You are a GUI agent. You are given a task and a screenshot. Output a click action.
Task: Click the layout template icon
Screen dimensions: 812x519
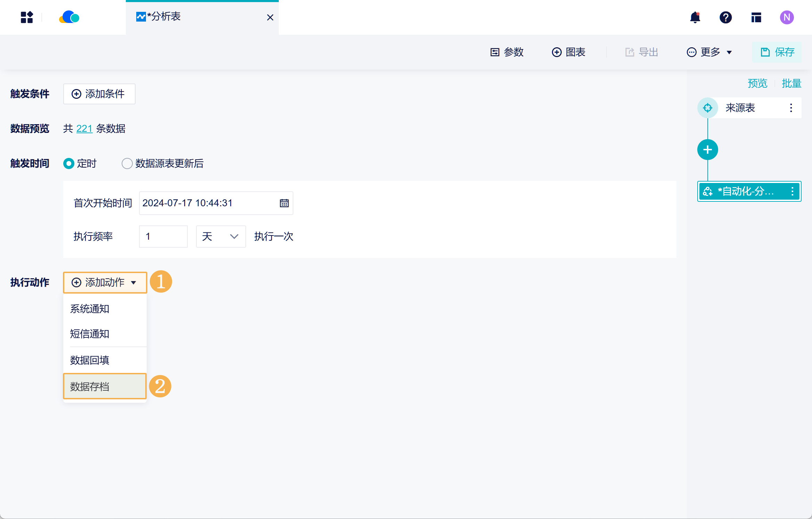(756, 17)
